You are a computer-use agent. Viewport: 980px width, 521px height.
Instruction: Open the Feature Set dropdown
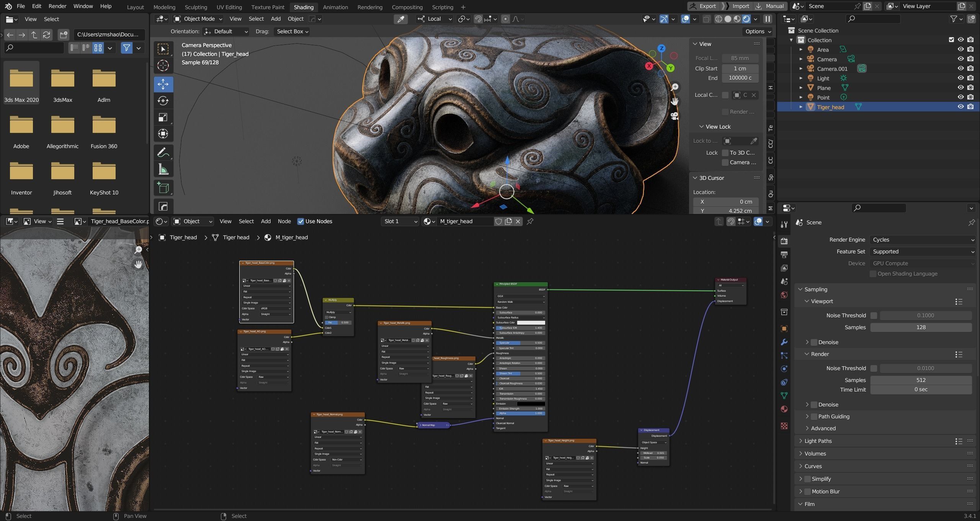click(x=923, y=252)
